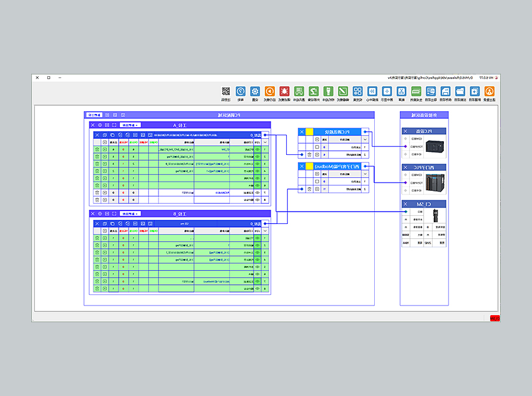The image size is (532, 396).
Task: Tick the checkbox in 西门子客户端(Modbus) row 1
Action: coord(317,181)
